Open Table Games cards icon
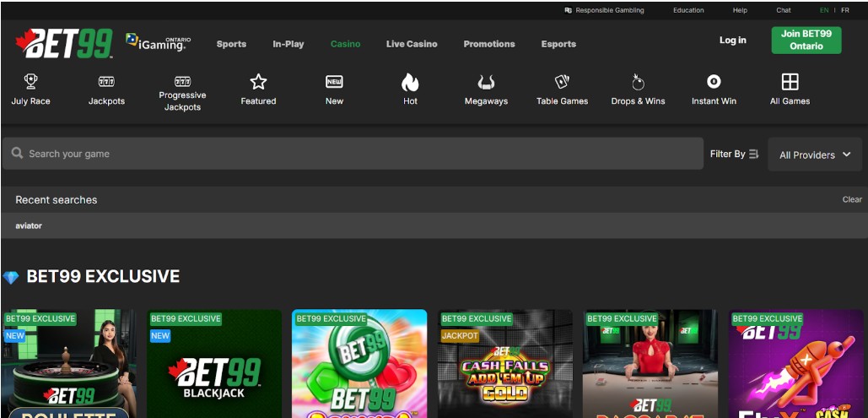This screenshot has height=418, width=868. pos(562,82)
